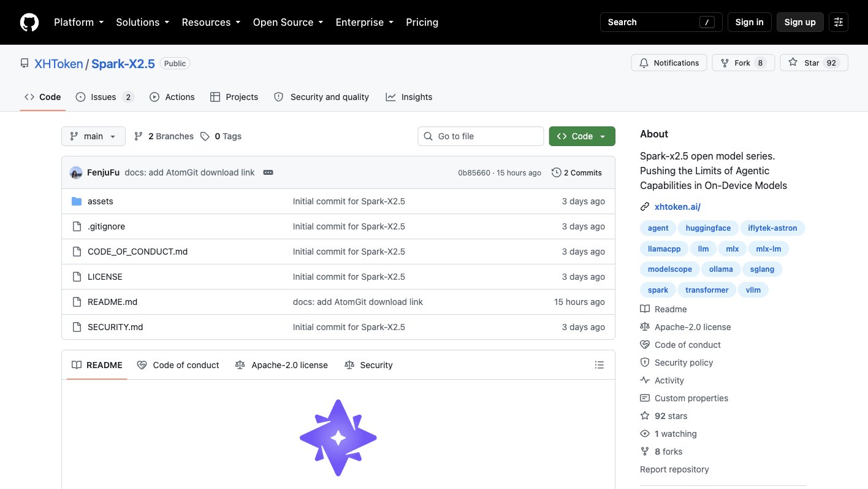Expand the Solutions navigation menu
The width and height of the screenshot is (868, 489).
[x=143, y=22]
